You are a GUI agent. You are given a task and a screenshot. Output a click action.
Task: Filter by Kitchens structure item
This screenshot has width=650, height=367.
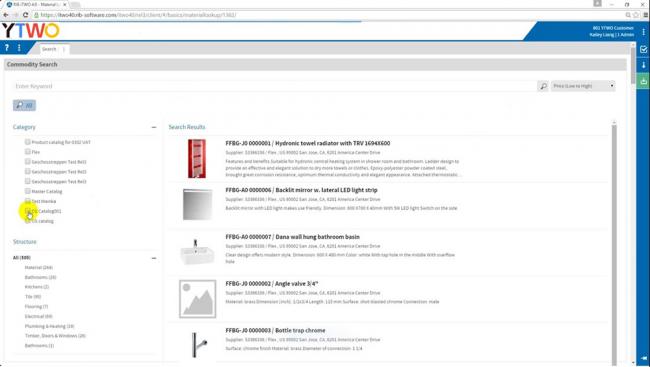tap(37, 287)
